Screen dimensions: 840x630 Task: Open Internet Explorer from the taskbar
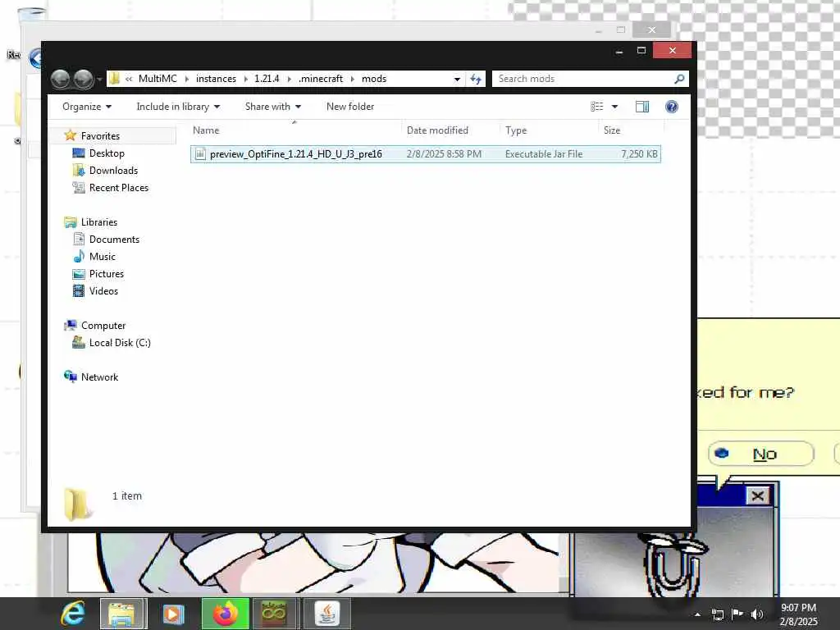73,614
